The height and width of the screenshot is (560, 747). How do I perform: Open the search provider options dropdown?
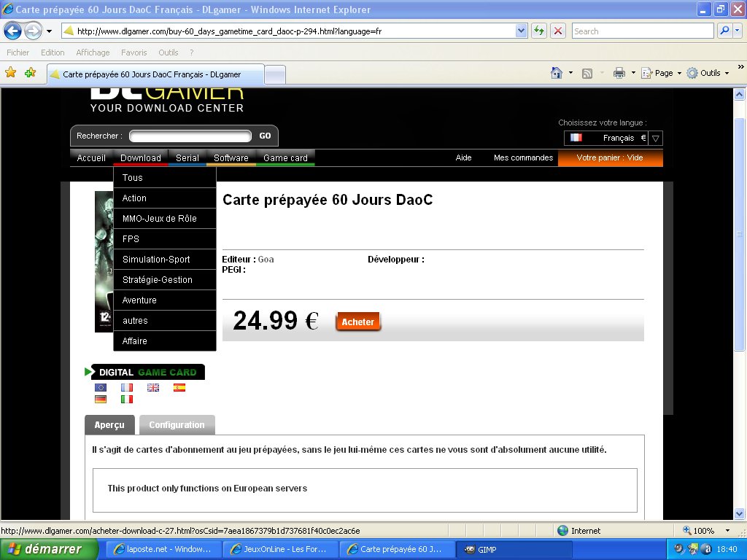tap(738, 31)
